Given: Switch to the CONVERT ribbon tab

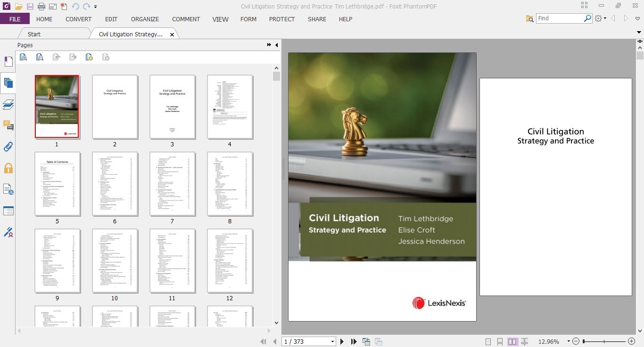Looking at the screenshot, I should [78, 19].
